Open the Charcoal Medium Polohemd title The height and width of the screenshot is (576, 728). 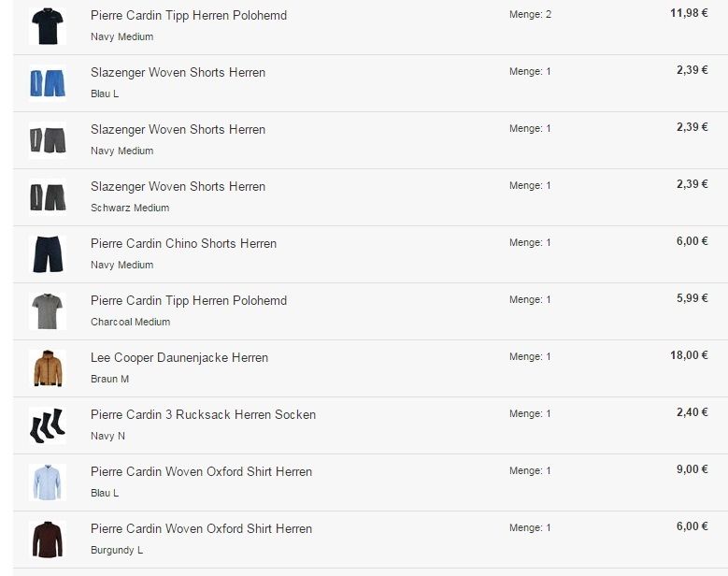point(188,301)
